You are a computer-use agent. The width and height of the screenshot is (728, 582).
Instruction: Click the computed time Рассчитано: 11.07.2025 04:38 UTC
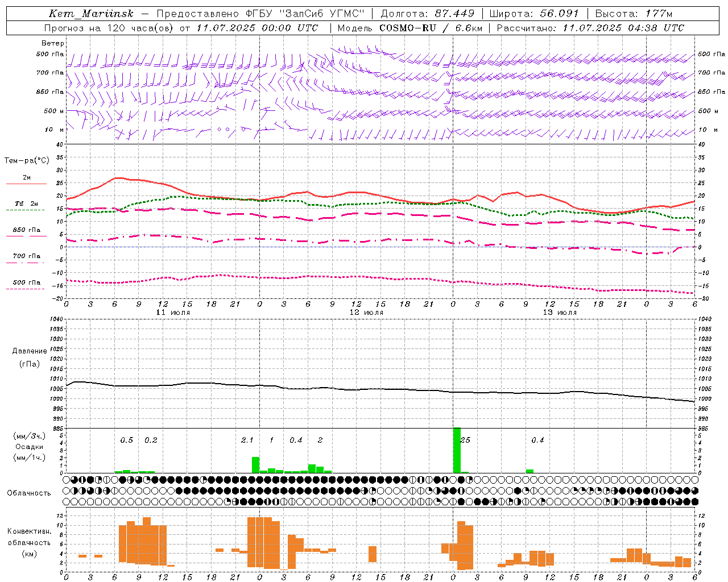click(590, 28)
